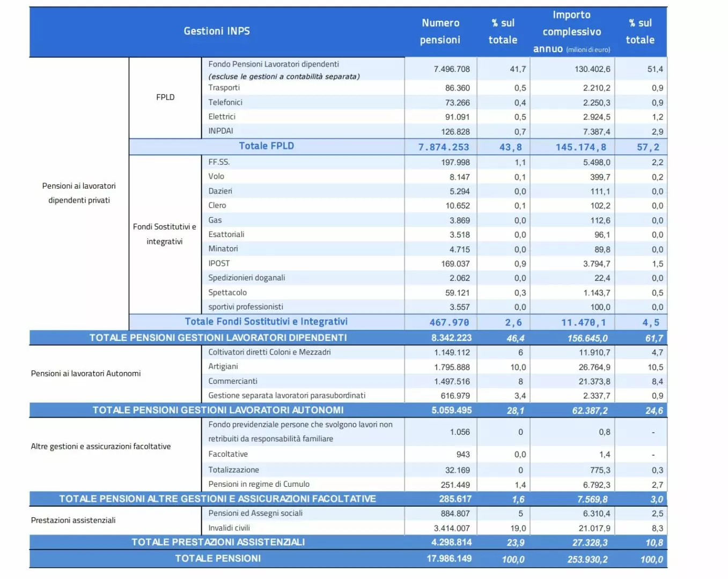Click the 'Gestioni INPS' column header
This screenshot has height=579, width=728.
[217, 31]
